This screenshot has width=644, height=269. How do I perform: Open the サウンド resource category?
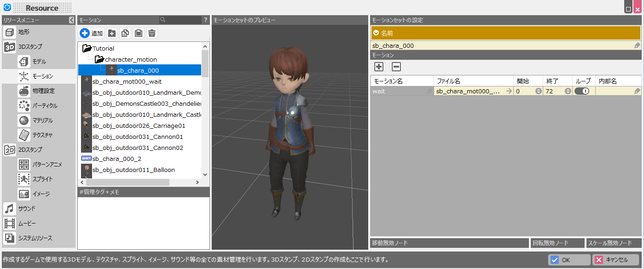point(26,209)
